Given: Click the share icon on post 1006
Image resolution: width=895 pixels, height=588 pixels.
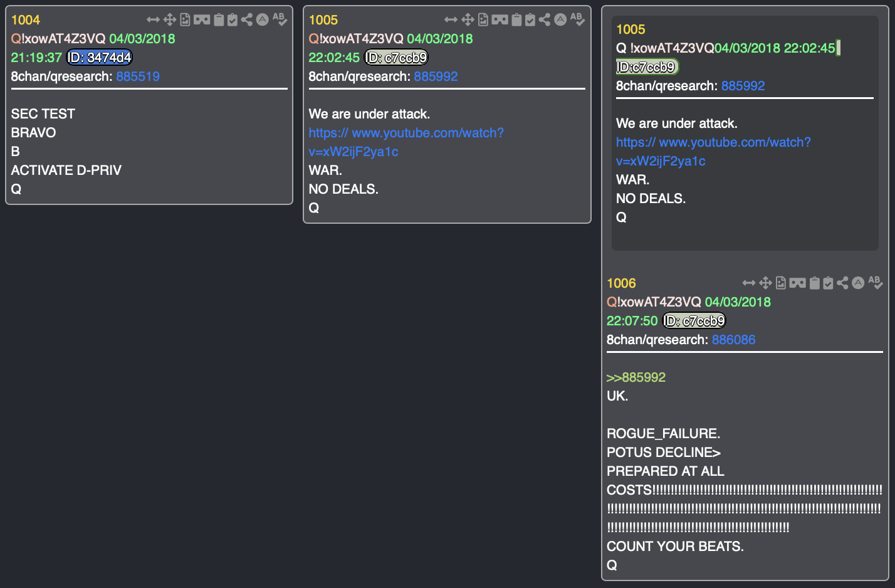Looking at the screenshot, I should (x=842, y=283).
